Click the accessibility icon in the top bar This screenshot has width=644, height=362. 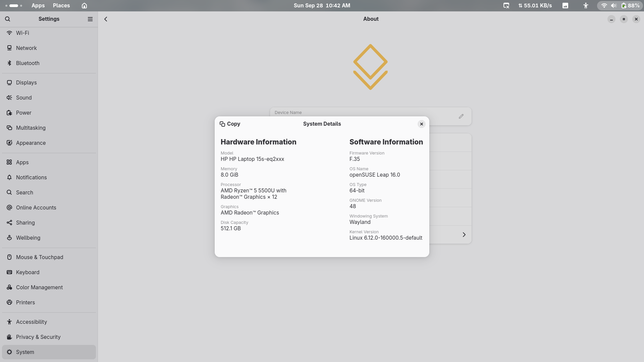pos(586,6)
